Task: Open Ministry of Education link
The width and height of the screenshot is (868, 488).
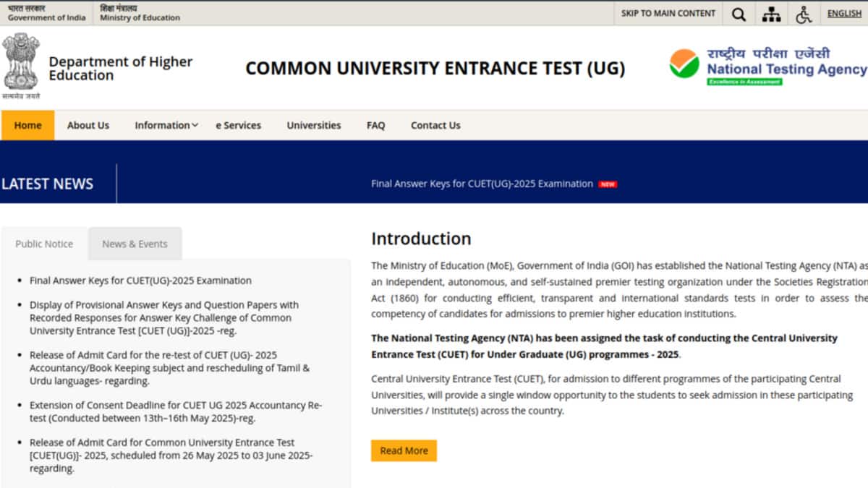Action: (140, 13)
